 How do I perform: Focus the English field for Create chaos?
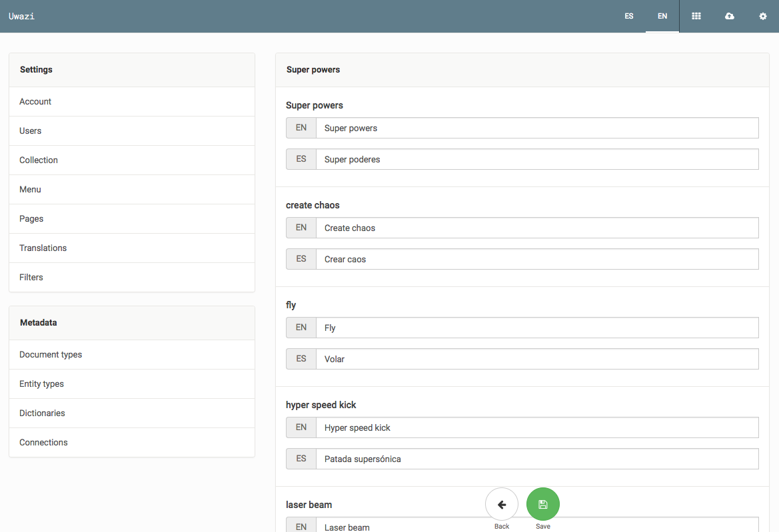click(x=536, y=228)
